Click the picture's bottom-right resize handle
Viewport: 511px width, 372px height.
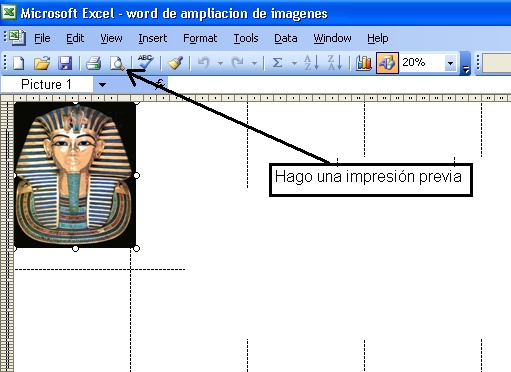tap(136, 248)
